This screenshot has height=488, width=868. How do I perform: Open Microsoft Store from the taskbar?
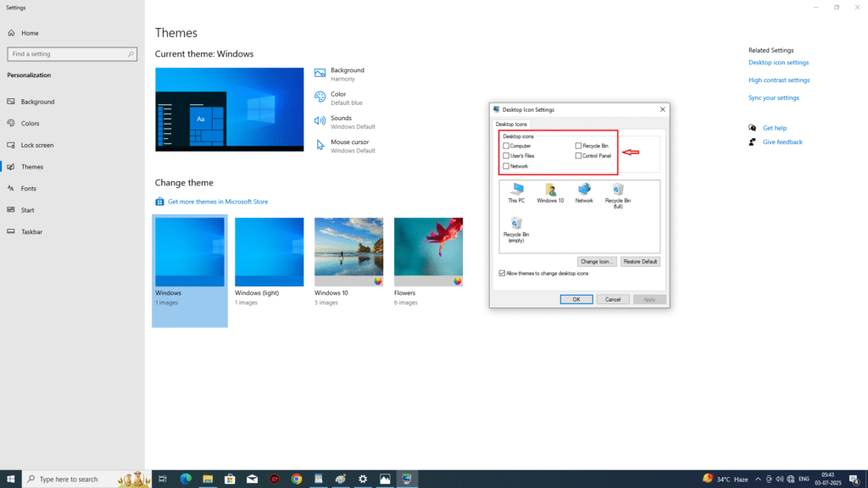[x=230, y=480]
